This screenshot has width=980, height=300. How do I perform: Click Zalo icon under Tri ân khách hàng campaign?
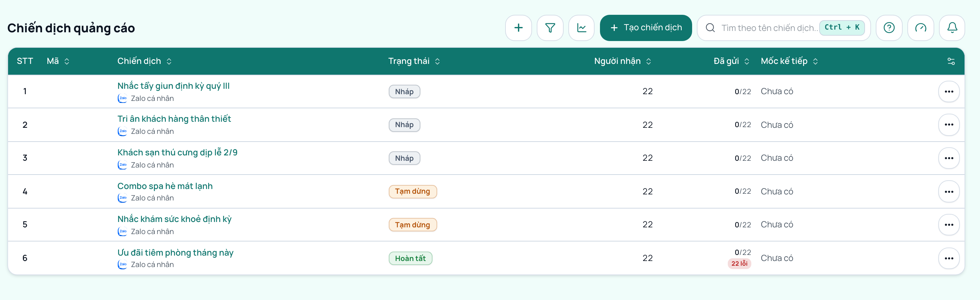click(122, 132)
